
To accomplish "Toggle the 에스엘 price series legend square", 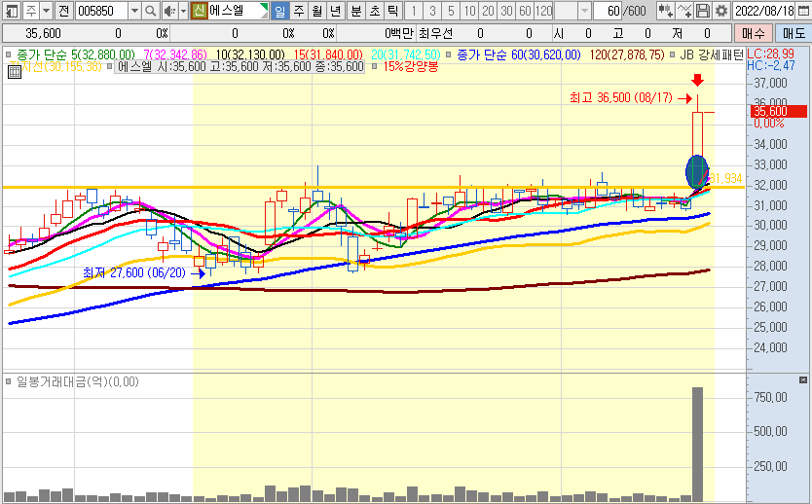I will (x=109, y=66).
